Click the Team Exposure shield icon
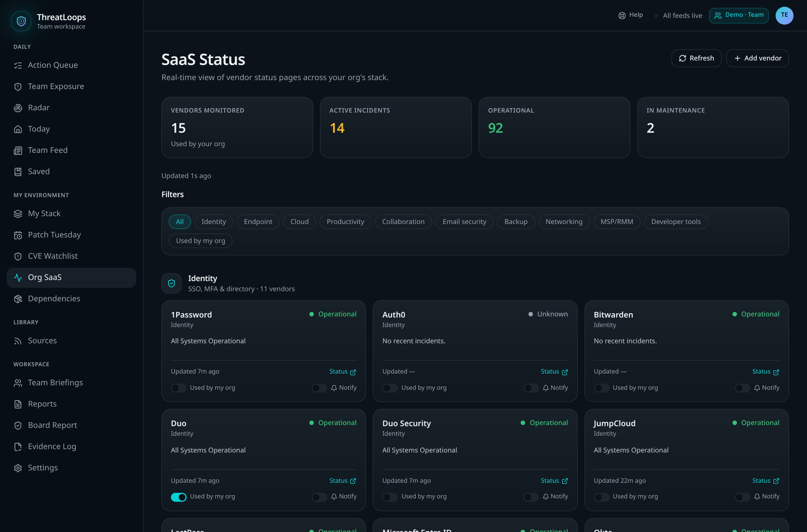Screen dimensions: 807x532 coord(18,87)
